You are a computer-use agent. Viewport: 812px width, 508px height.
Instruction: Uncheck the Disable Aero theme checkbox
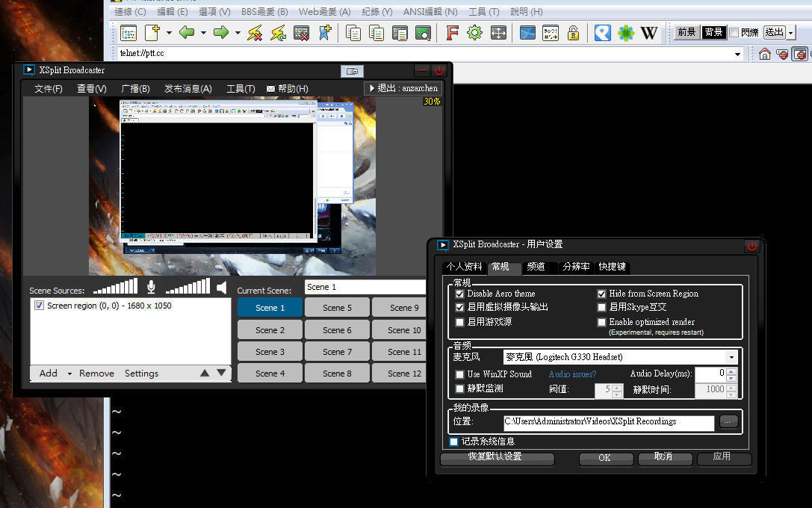tap(460, 294)
